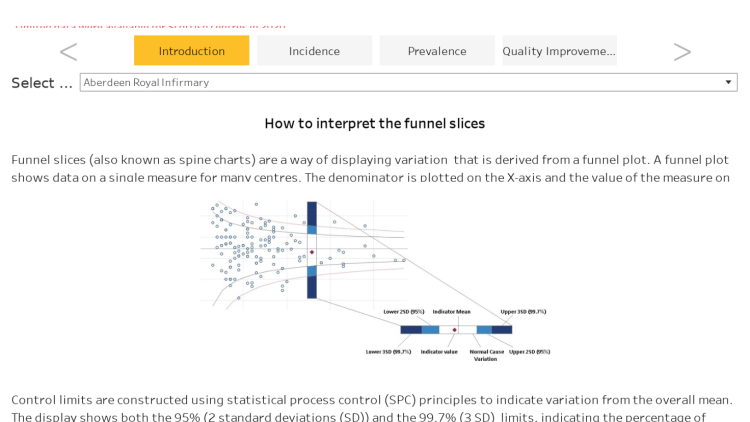
Task: Switch to the Introduction tab
Action: tap(191, 50)
